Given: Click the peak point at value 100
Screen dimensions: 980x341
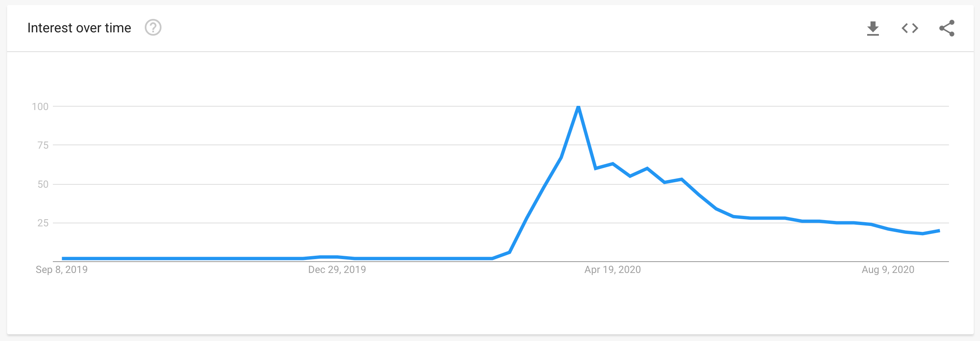Looking at the screenshot, I should point(579,107).
